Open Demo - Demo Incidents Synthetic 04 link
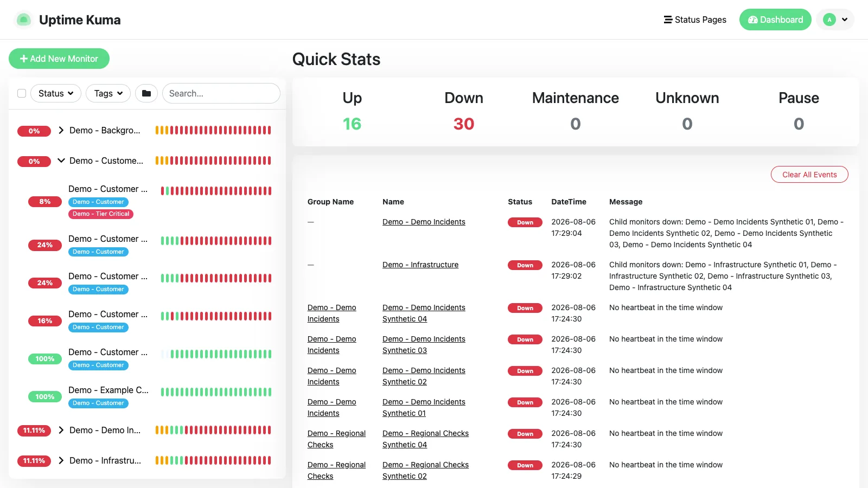This screenshot has width=868, height=488. point(424,313)
